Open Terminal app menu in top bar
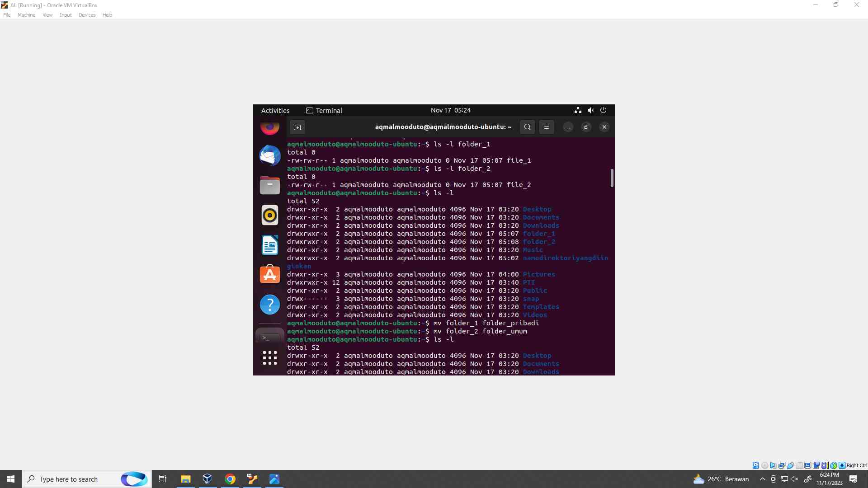The width and height of the screenshot is (868, 488). (x=324, y=111)
